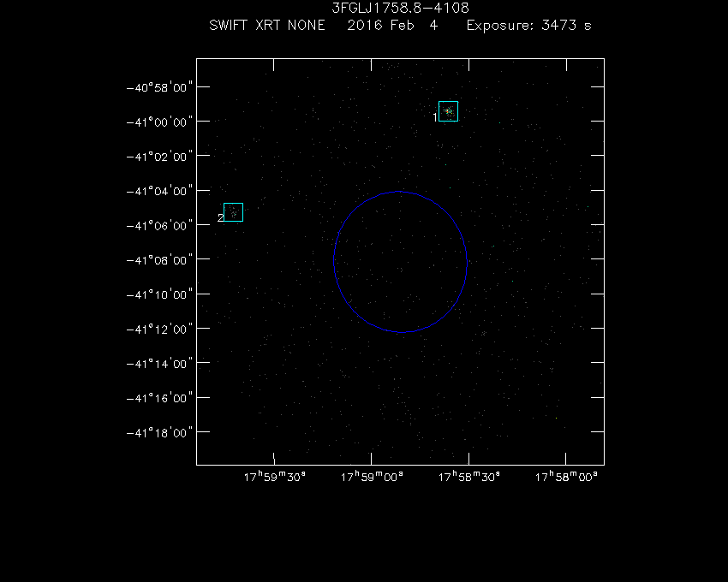Click the title text 3FGLJ1758.8-4108
The height and width of the screenshot is (582, 728).
pyautogui.click(x=400, y=8)
